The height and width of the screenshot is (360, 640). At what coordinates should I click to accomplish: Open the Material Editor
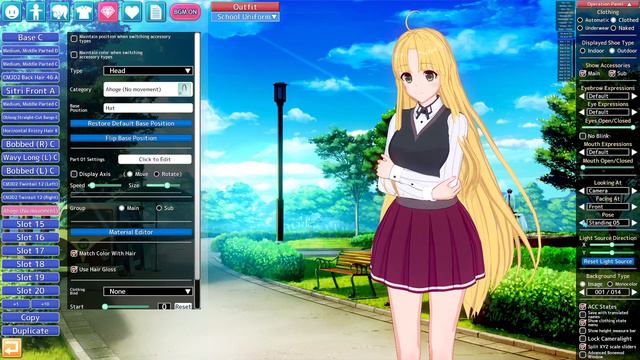pos(131,232)
